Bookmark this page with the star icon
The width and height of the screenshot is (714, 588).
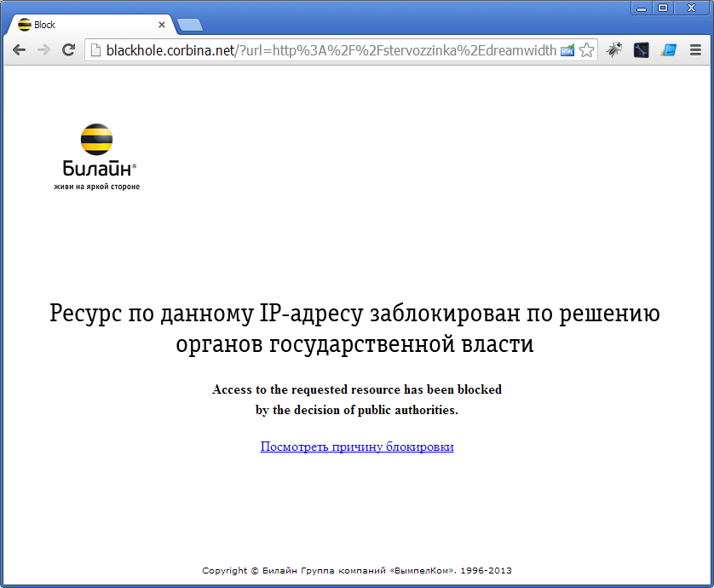point(587,50)
